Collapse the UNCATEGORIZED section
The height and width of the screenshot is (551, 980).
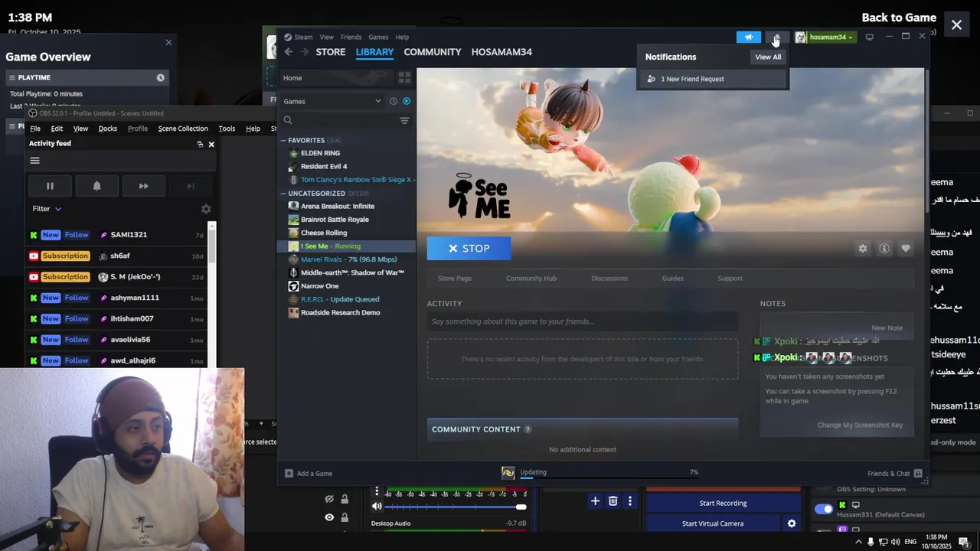(283, 194)
